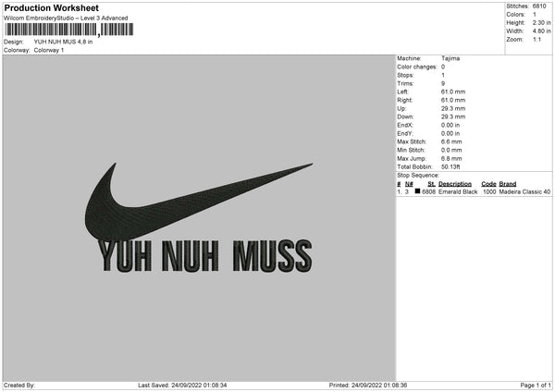The image size is (555, 392).
Task: Click the Stitches count value 6810
Action: pos(539,6)
